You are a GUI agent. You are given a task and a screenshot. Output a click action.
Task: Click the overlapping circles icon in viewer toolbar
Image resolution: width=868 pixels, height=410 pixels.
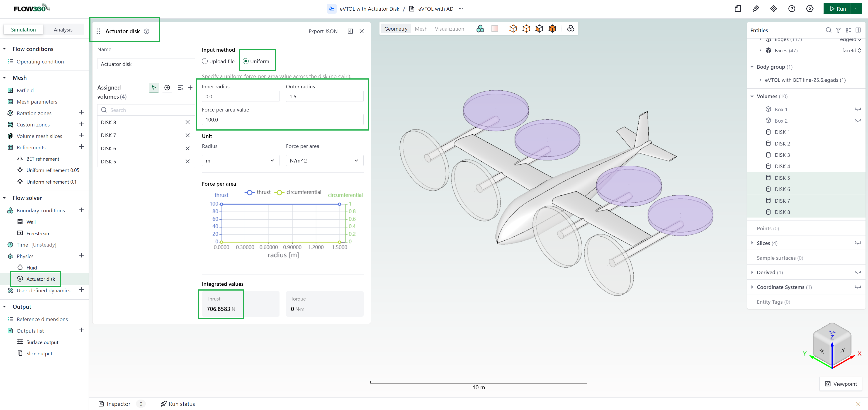point(570,29)
